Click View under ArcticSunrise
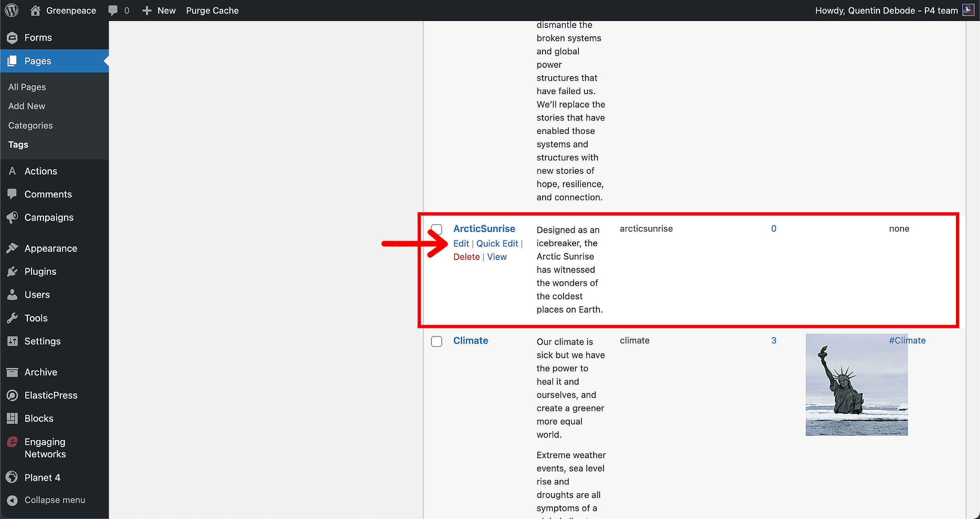This screenshot has height=519, width=980. (x=497, y=257)
